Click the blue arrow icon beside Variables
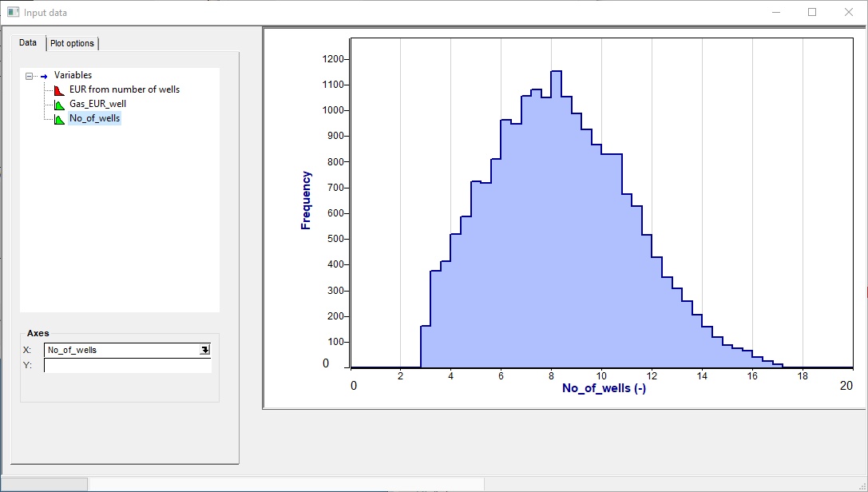The image size is (868, 492). point(44,76)
